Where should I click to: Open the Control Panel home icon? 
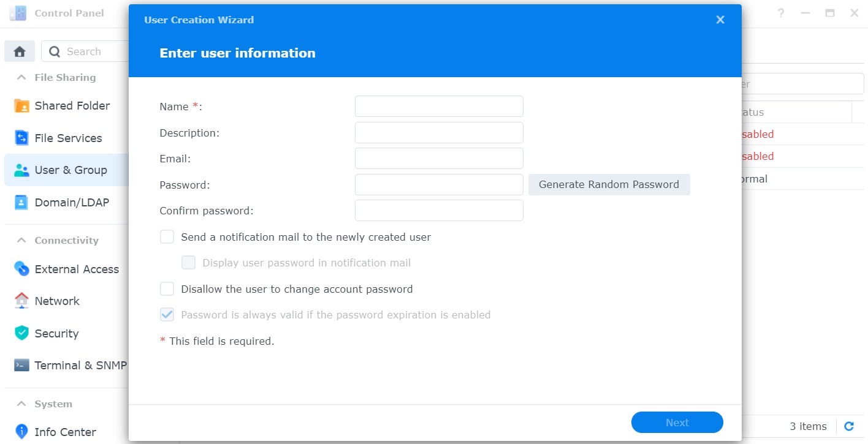coord(20,51)
